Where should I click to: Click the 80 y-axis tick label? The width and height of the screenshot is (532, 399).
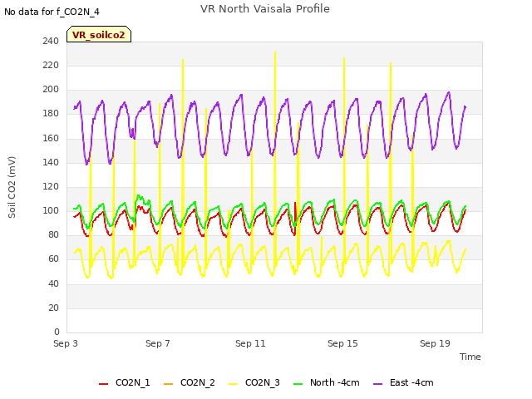[53, 234]
